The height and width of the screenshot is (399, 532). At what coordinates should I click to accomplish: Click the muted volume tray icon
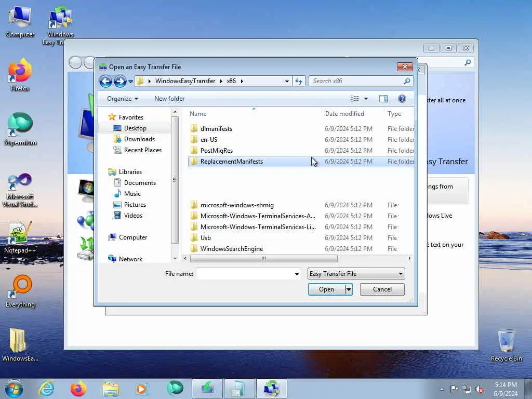(x=480, y=390)
